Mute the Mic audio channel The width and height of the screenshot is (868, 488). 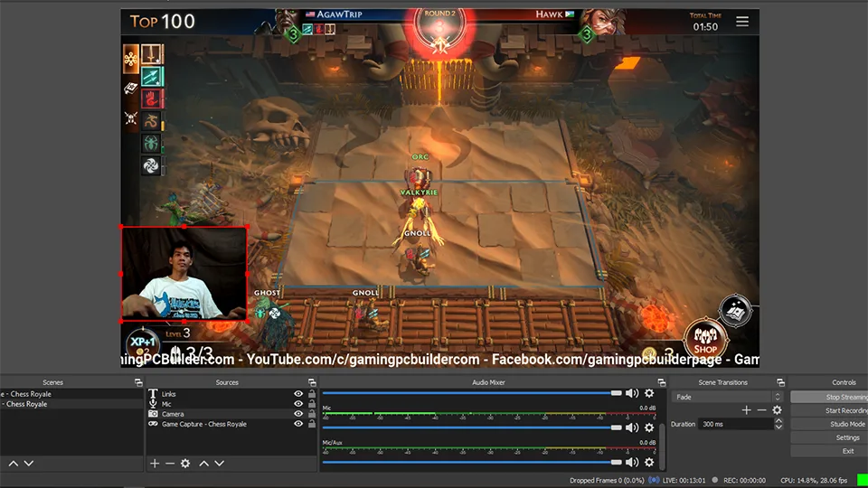click(632, 427)
